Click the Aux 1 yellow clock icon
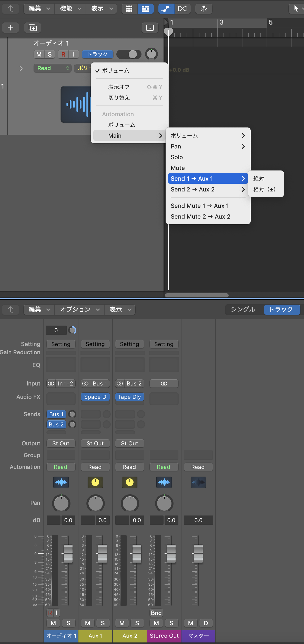The height and width of the screenshot is (644, 304). (95, 482)
